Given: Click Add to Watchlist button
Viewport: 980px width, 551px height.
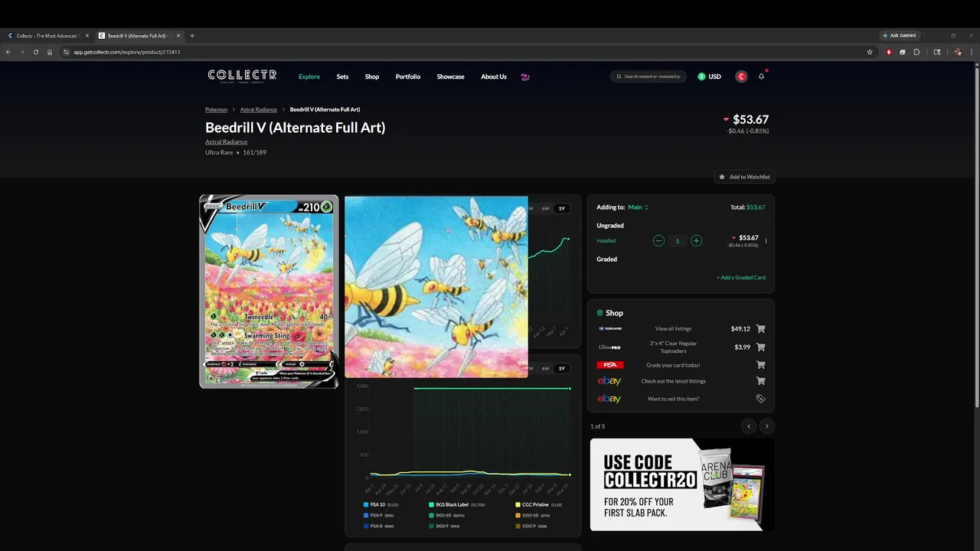Looking at the screenshot, I should pyautogui.click(x=743, y=177).
